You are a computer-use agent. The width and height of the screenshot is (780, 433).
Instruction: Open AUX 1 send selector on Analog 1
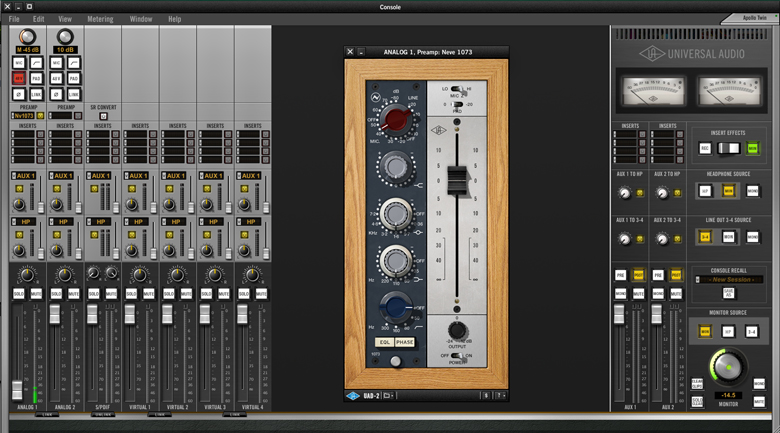pyautogui.click(x=23, y=176)
